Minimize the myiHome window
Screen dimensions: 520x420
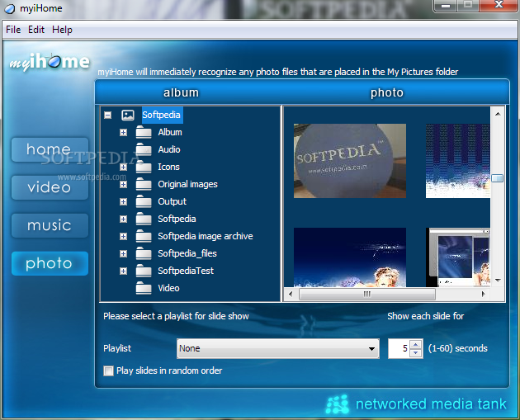446,6
